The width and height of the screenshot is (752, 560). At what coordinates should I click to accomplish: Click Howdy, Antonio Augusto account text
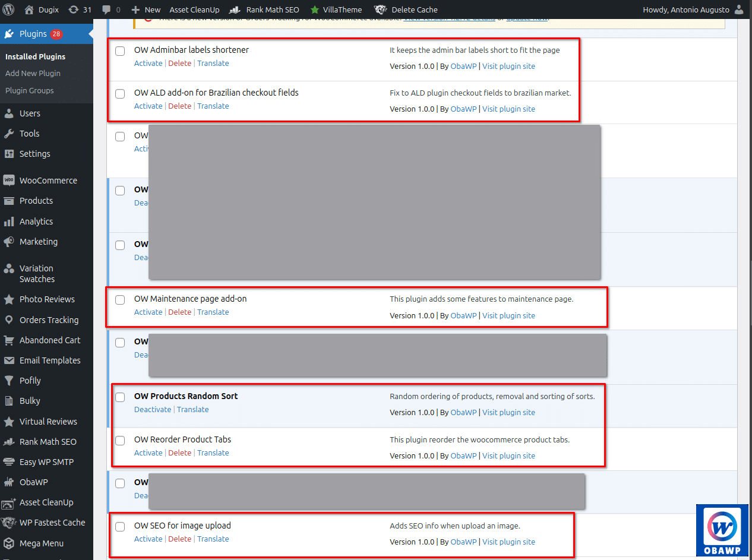coord(686,10)
